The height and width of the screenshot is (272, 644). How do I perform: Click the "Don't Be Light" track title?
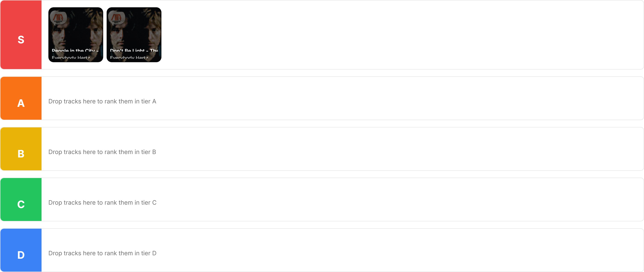click(x=134, y=51)
